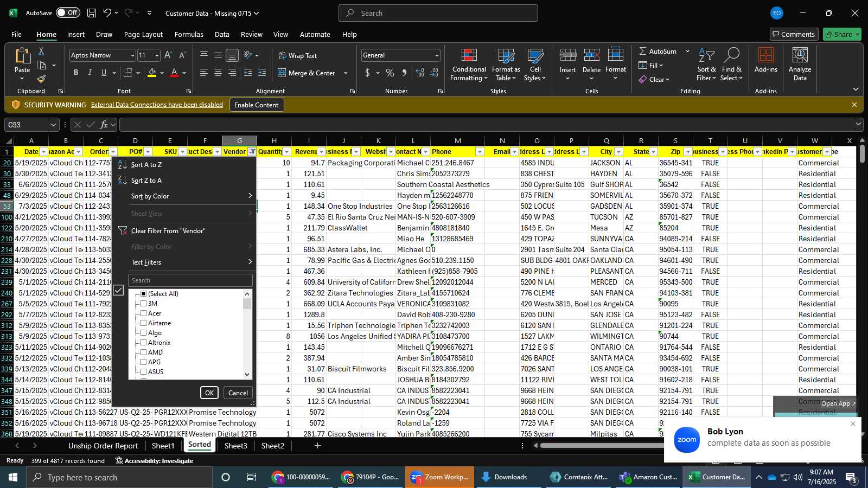The image size is (868, 488).
Task: Click the Zoom taskbar icon
Action: click(439, 477)
